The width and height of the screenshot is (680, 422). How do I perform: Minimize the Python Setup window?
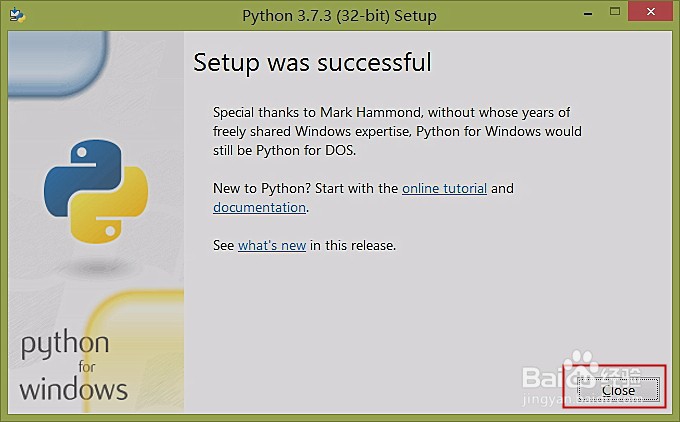[x=578, y=15]
